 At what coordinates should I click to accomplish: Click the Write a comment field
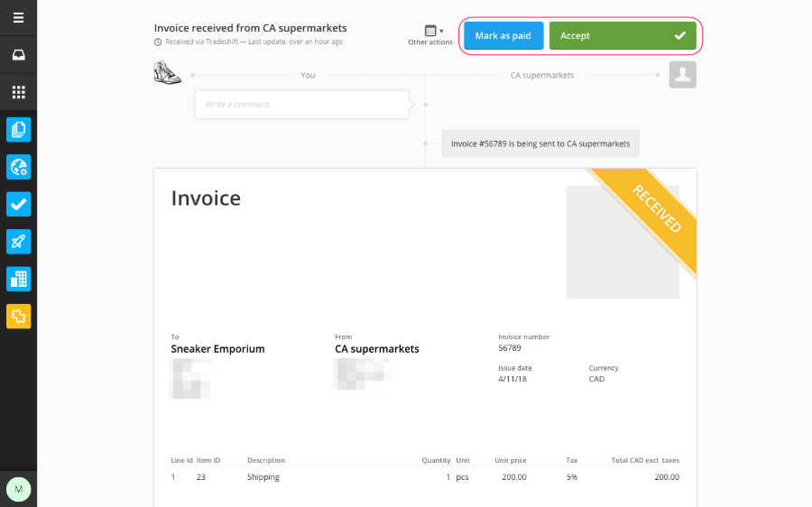[x=302, y=104]
